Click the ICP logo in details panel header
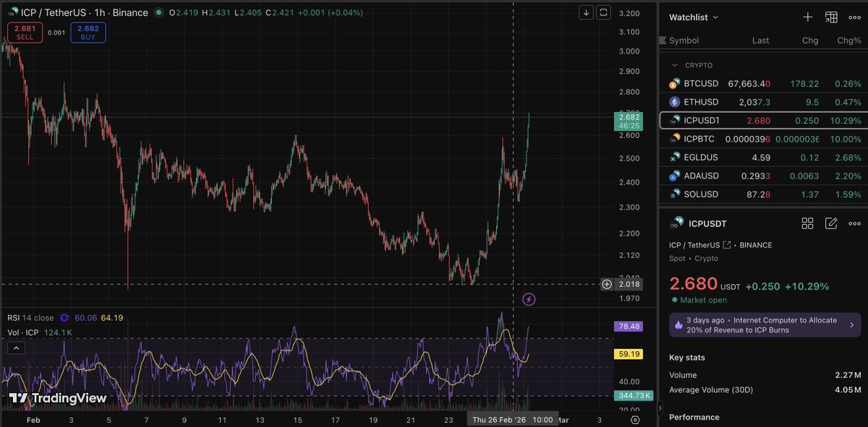The height and width of the screenshot is (427, 868). click(x=677, y=223)
